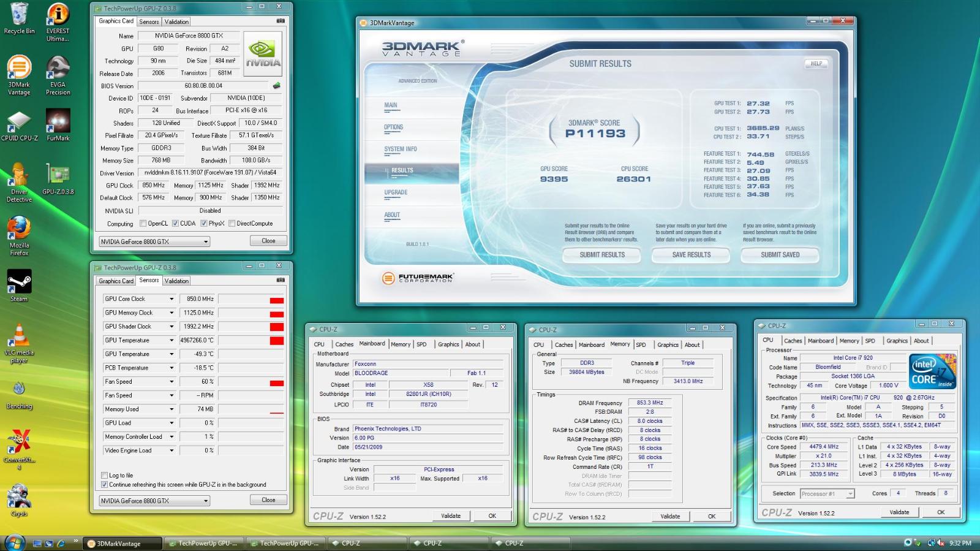Click the Show Desktop quick launch icon
The width and height of the screenshot is (980, 551).
point(37,543)
